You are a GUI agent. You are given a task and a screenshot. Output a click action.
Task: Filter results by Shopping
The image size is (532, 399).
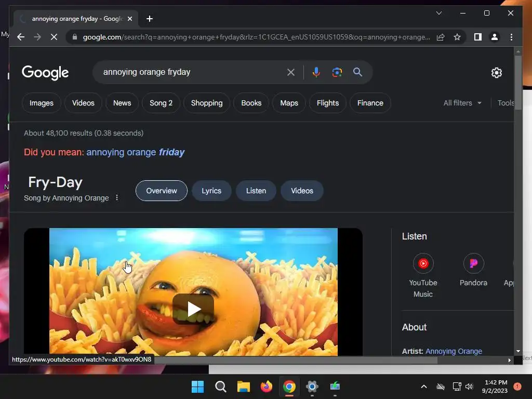click(x=207, y=103)
